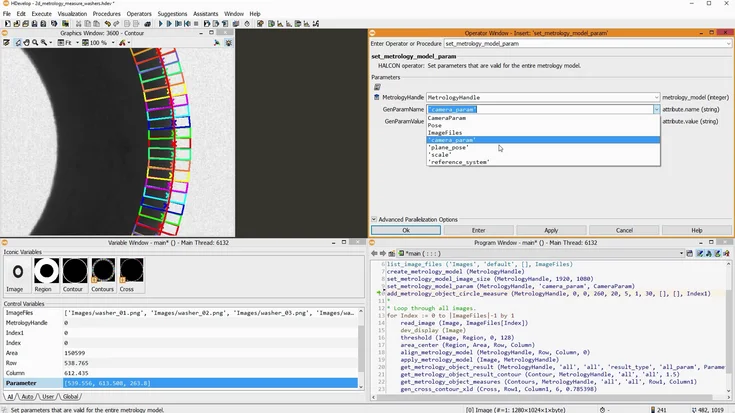
Task: Expand the MetrologyHandle combo box arrow
Action: click(656, 97)
